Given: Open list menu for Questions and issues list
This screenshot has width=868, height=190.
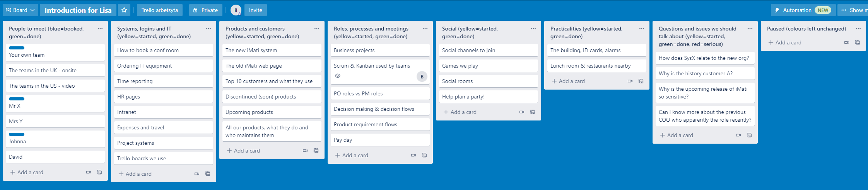Looking at the screenshot, I should 750,29.
